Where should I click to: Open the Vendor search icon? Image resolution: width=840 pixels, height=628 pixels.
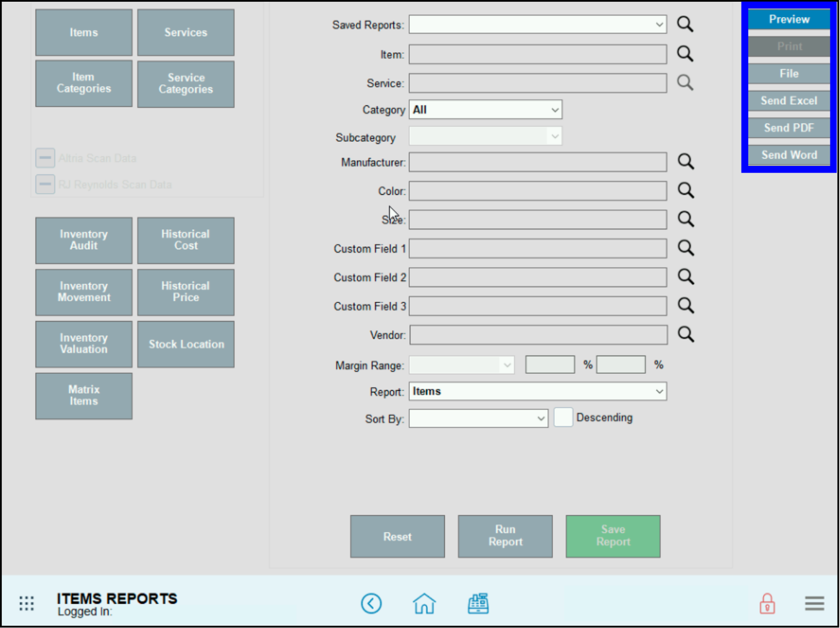click(x=685, y=335)
